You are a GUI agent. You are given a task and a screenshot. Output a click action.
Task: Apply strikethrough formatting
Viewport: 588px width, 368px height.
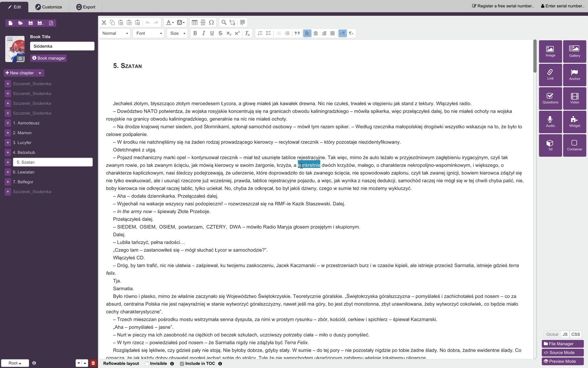[x=220, y=33]
